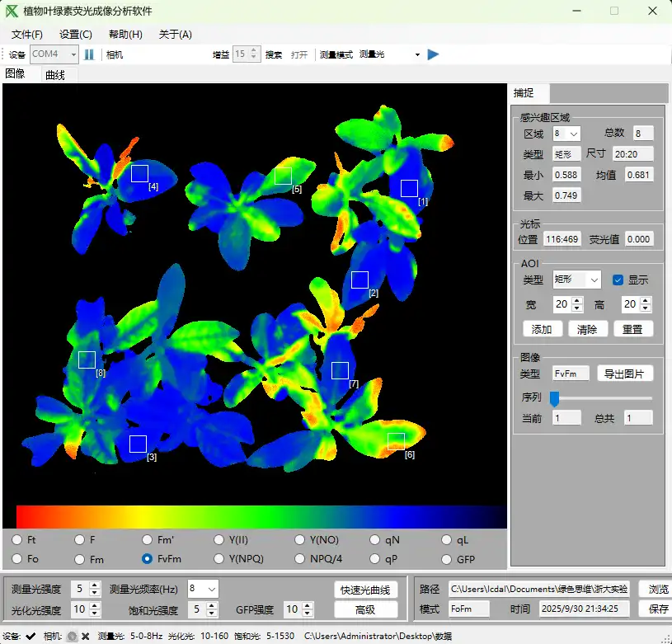Click 添加 to add an AOI
The height and width of the screenshot is (644, 672).
(x=542, y=328)
